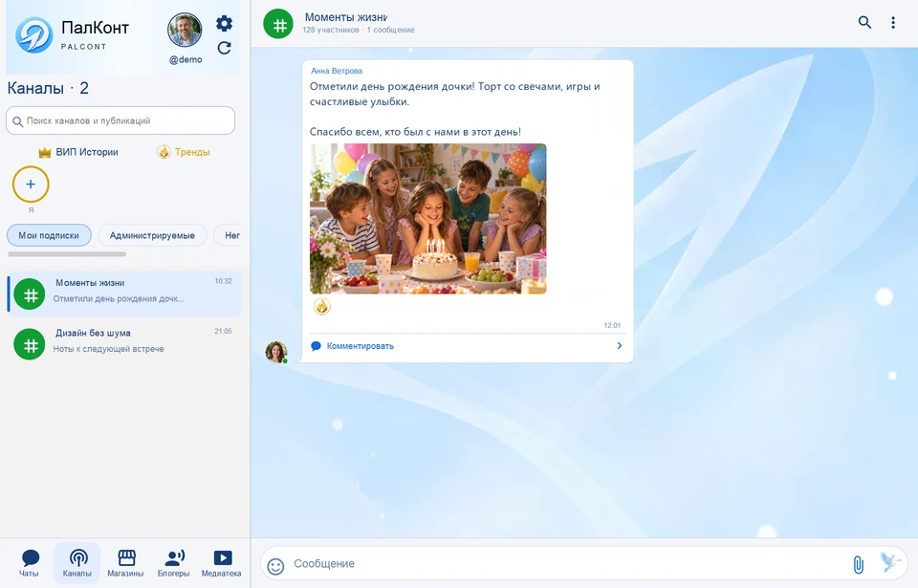Select the Мои подписки filter chip

tap(49, 235)
